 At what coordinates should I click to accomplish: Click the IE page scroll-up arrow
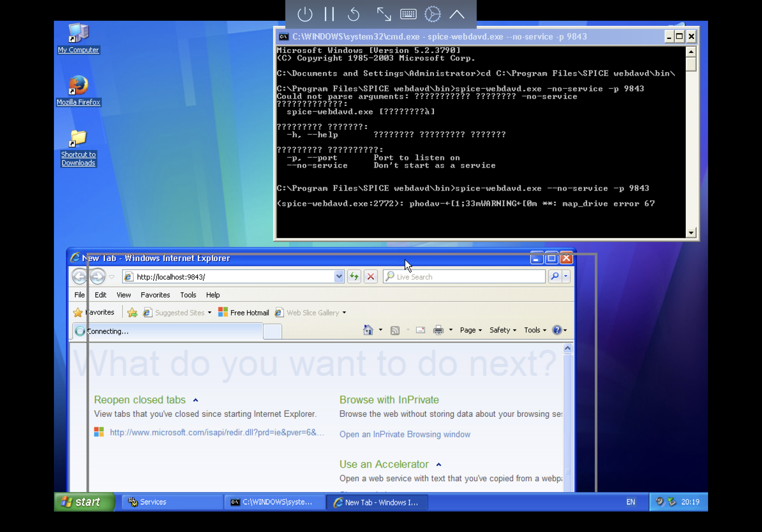pos(567,348)
